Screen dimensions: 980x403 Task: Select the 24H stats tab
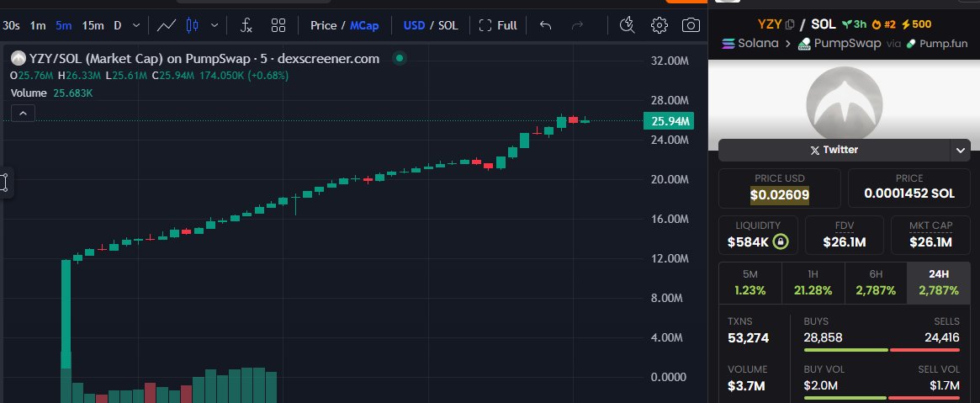click(939, 283)
